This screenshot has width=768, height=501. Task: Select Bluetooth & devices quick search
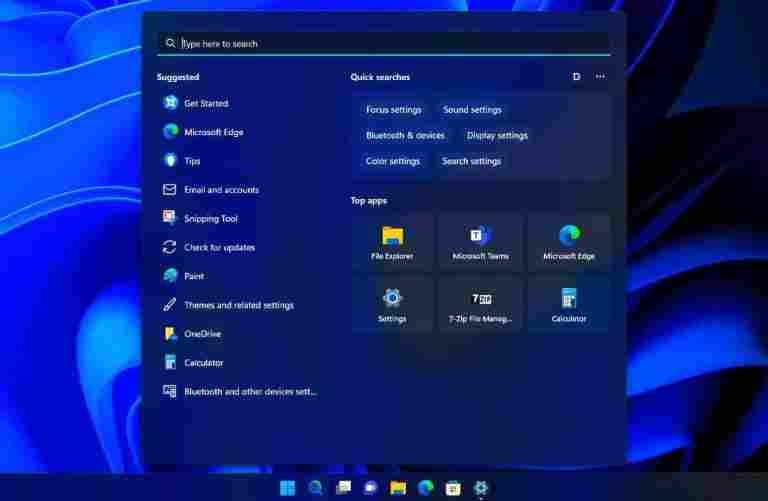pos(405,136)
